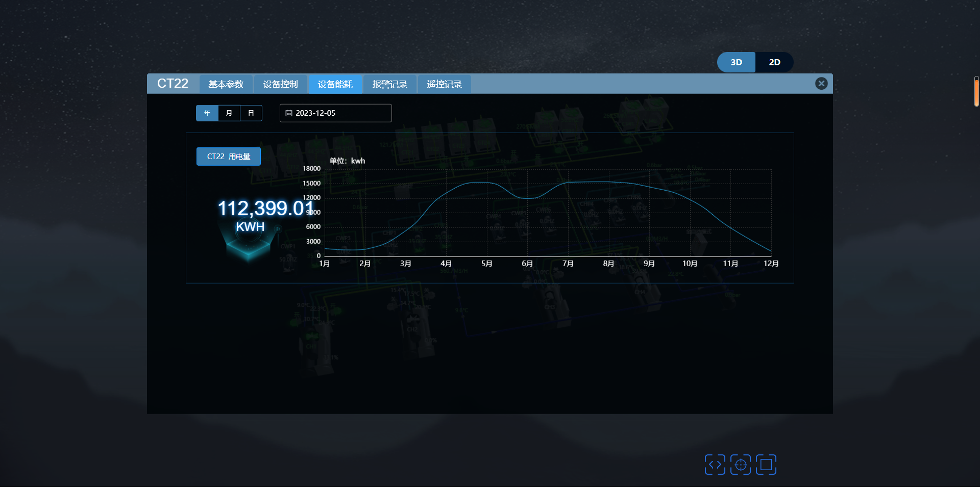The height and width of the screenshot is (487, 980).
Task: Select the 月 (month) time range
Action: click(229, 113)
